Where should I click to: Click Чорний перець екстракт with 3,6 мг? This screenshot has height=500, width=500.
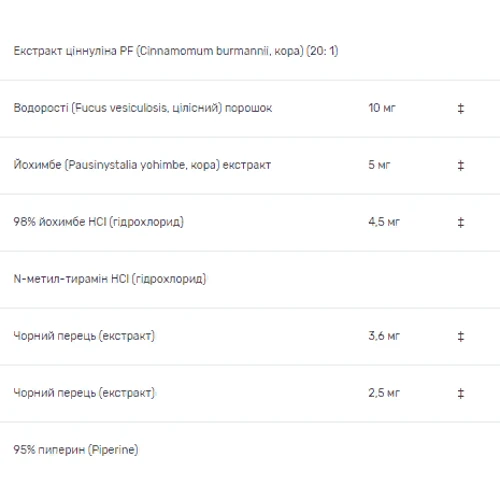(84, 336)
